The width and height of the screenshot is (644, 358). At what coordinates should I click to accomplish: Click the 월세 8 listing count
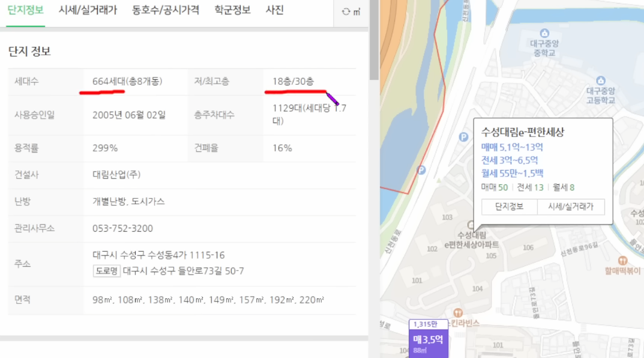(x=564, y=187)
